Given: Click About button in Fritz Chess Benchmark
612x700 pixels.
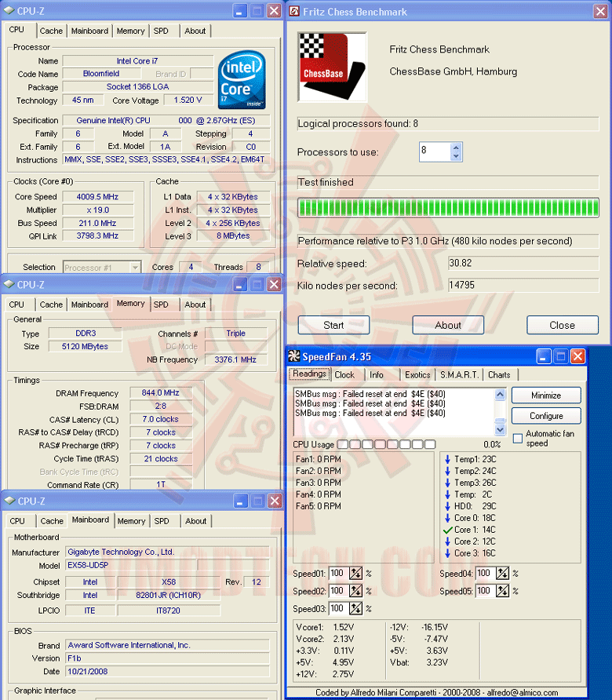Looking at the screenshot, I should (x=448, y=325).
